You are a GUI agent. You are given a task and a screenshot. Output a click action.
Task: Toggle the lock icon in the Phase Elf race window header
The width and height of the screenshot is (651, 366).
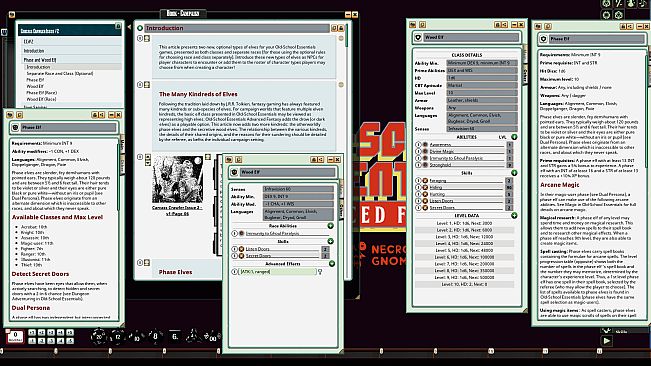tap(95, 115)
